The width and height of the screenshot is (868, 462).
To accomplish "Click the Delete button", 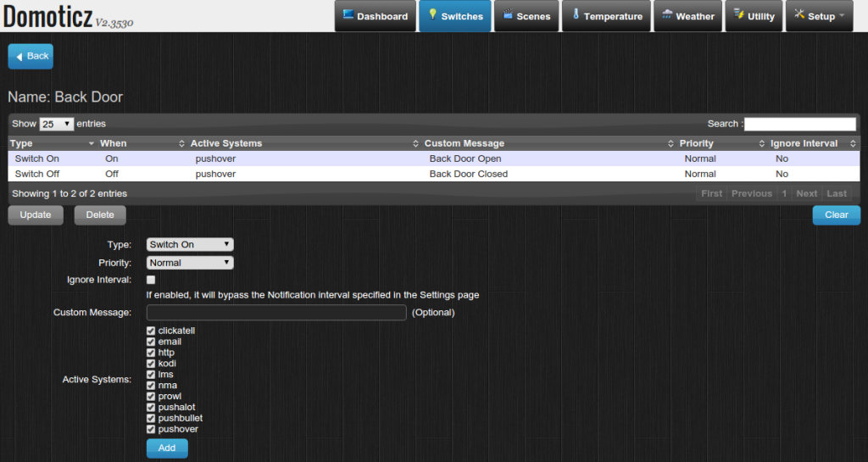I will pyautogui.click(x=100, y=215).
